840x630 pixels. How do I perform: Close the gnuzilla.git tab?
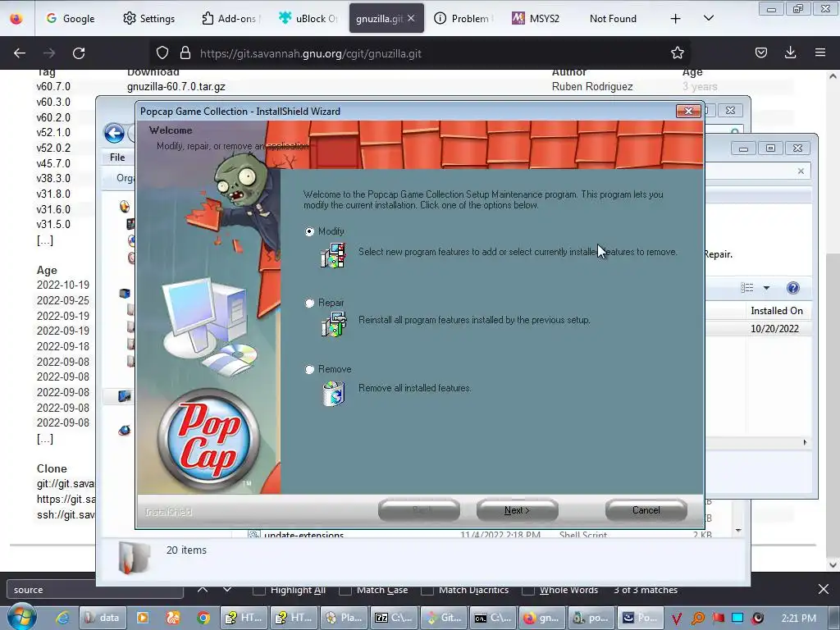411,18
